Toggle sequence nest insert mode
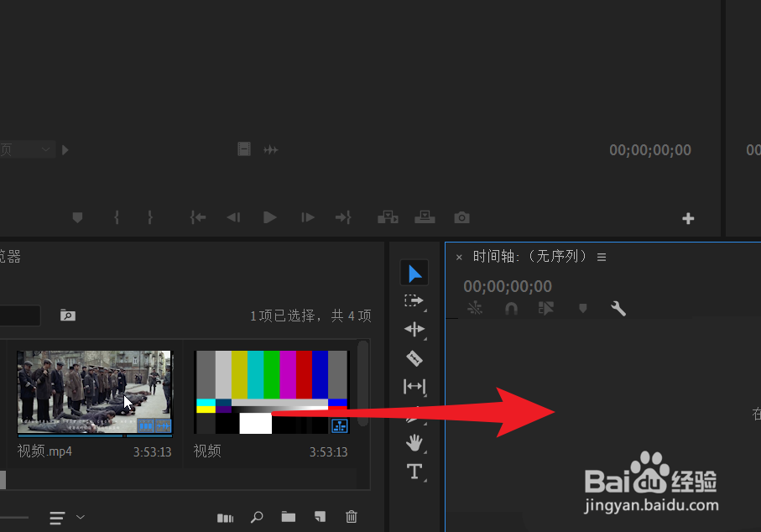 (475, 308)
